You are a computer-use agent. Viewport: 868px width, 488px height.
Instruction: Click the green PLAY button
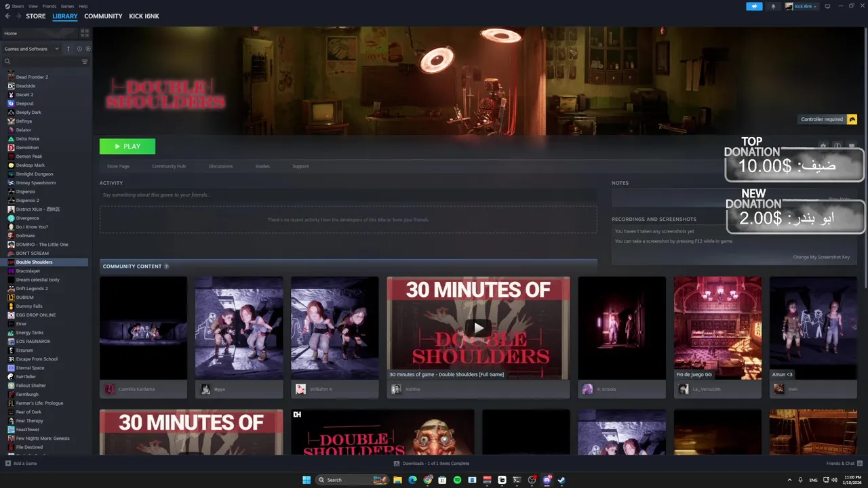click(x=127, y=146)
